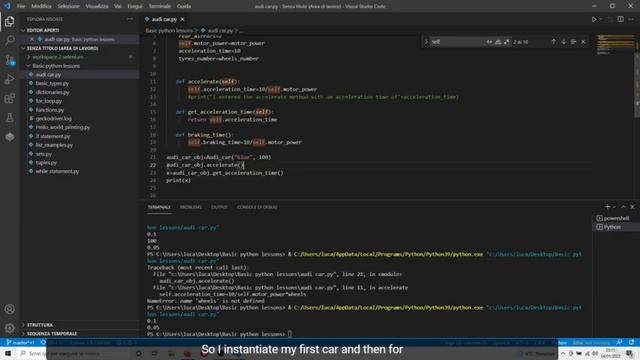Open the Modifica menu
The image size is (640, 360).
coord(41,6)
